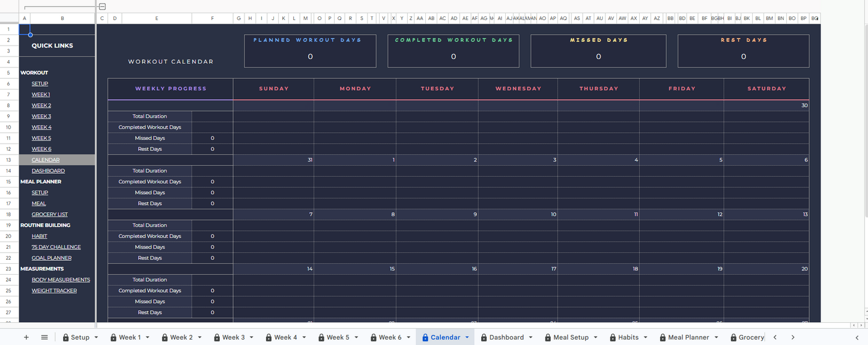Collapse column group with the minus button
The width and height of the screenshot is (868, 345).
tap(102, 7)
